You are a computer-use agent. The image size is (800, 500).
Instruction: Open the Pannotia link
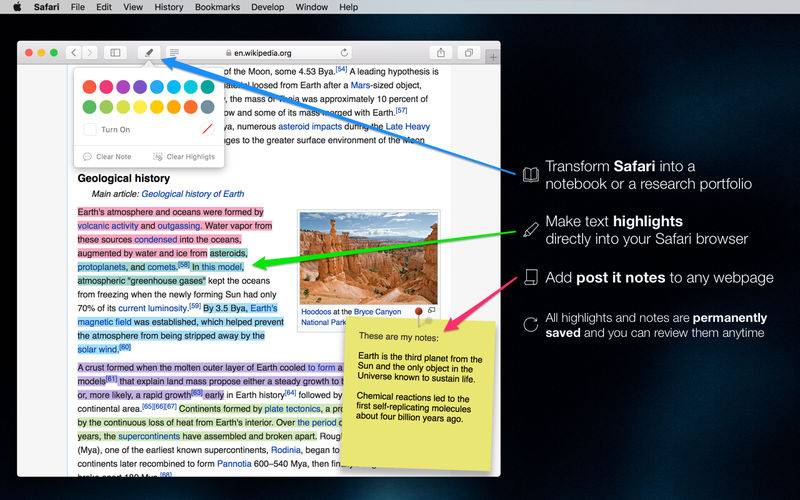click(x=234, y=464)
